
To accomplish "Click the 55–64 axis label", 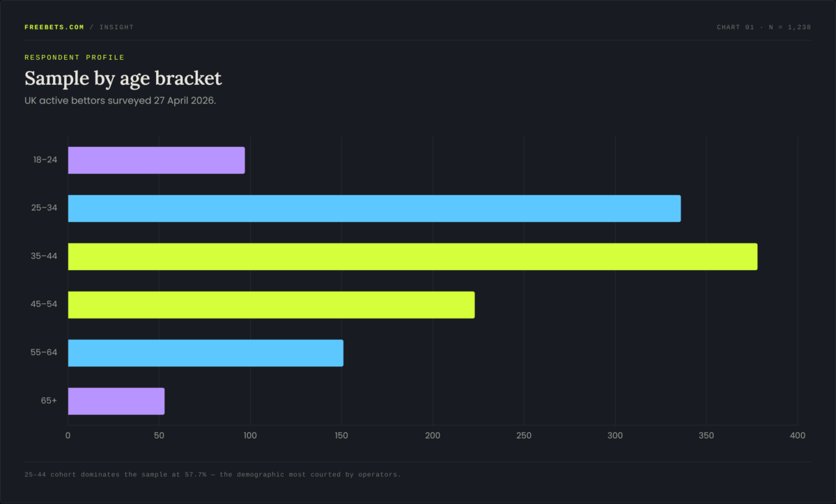I will [45, 353].
